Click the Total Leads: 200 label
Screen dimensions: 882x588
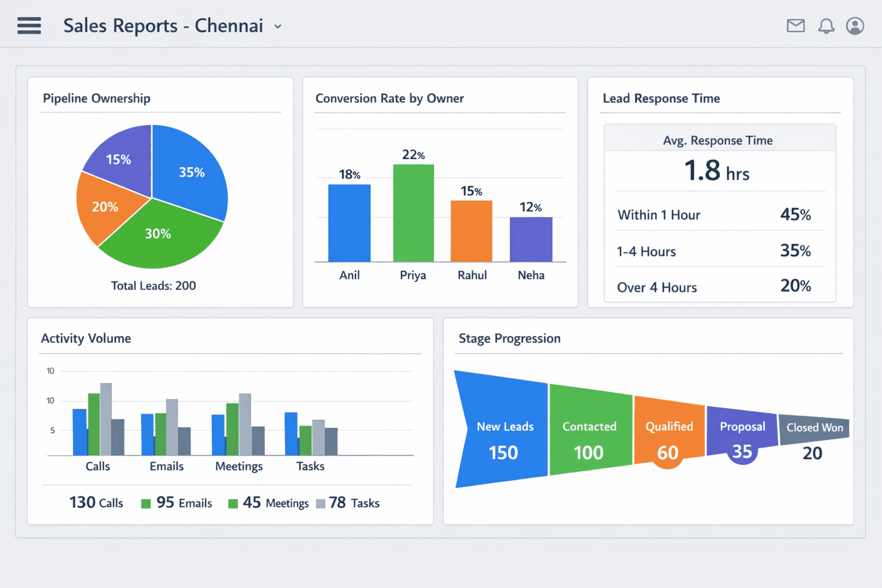(153, 285)
